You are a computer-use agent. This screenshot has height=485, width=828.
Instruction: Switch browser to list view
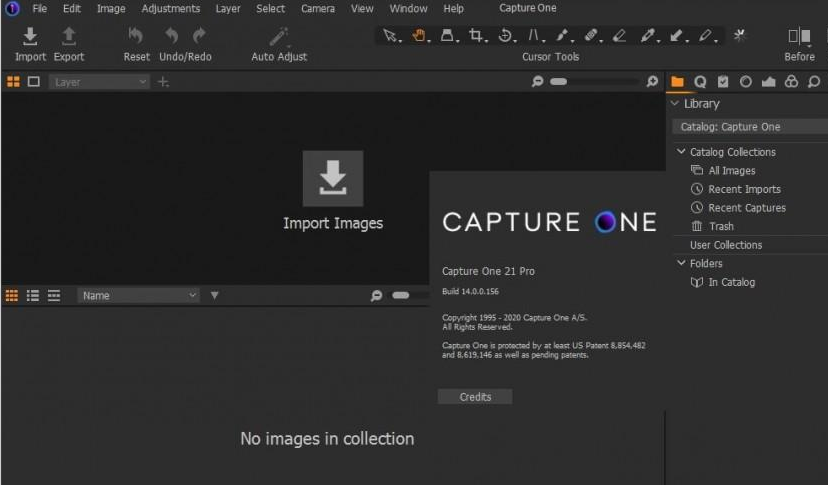pyautogui.click(x=33, y=295)
